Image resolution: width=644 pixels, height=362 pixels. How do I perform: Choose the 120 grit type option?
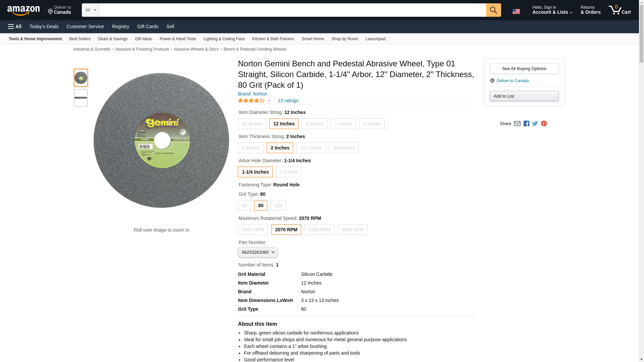(278, 205)
